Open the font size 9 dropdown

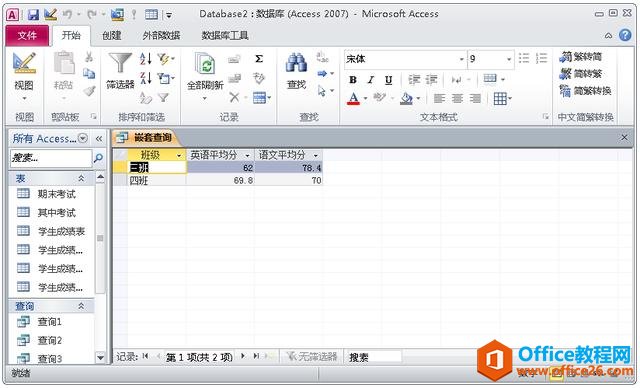tap(509, 59)
